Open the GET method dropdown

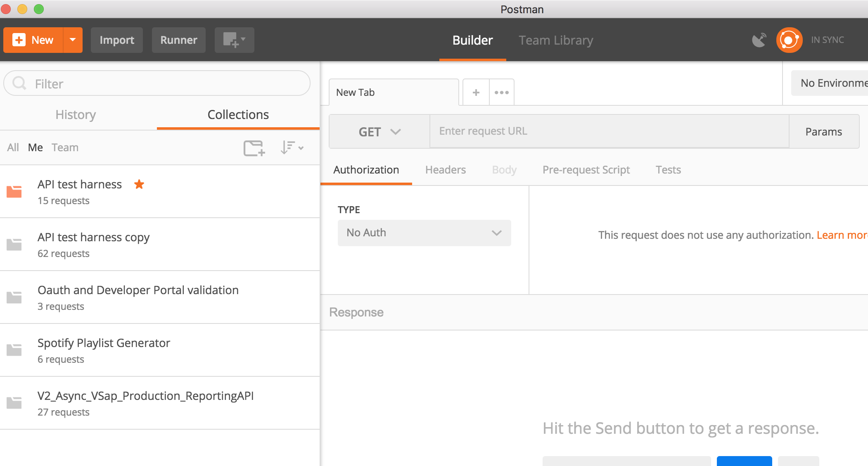click(379, 131)
